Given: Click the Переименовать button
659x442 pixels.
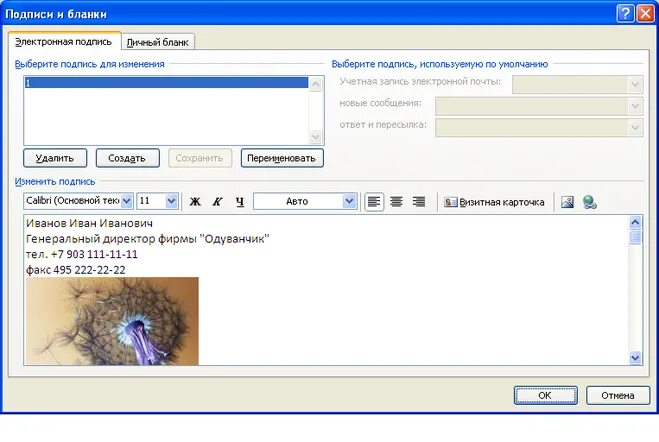Looking at the screenshot, I should (282, 158).
